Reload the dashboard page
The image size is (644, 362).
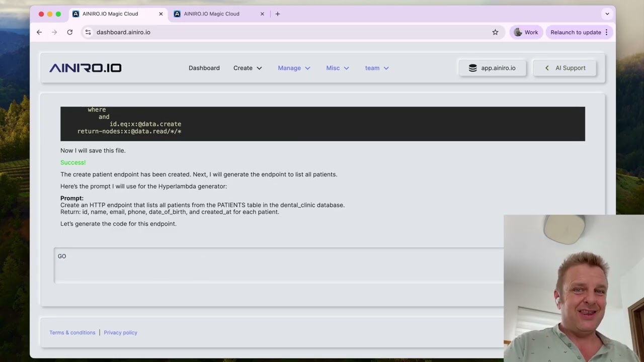tap(70, 32)
